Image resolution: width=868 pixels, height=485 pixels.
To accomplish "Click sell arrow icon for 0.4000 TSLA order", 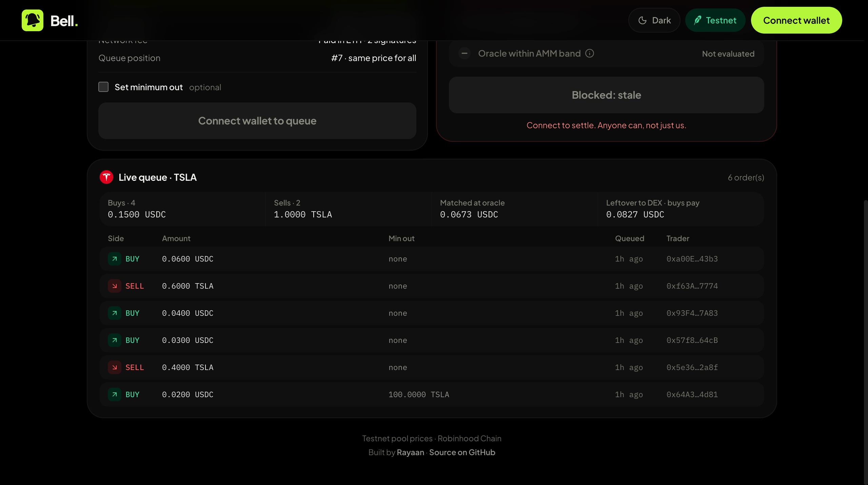I will click(x=115, y=367).
